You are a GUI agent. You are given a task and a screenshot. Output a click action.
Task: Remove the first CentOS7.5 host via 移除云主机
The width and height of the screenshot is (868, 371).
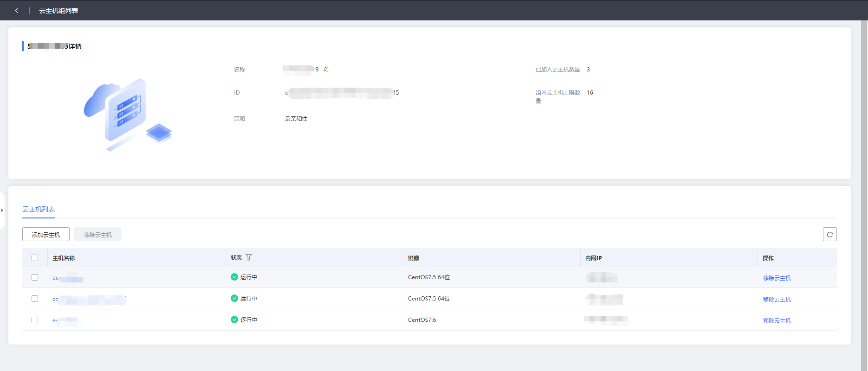pyautogui.click(x=777, y=278)
